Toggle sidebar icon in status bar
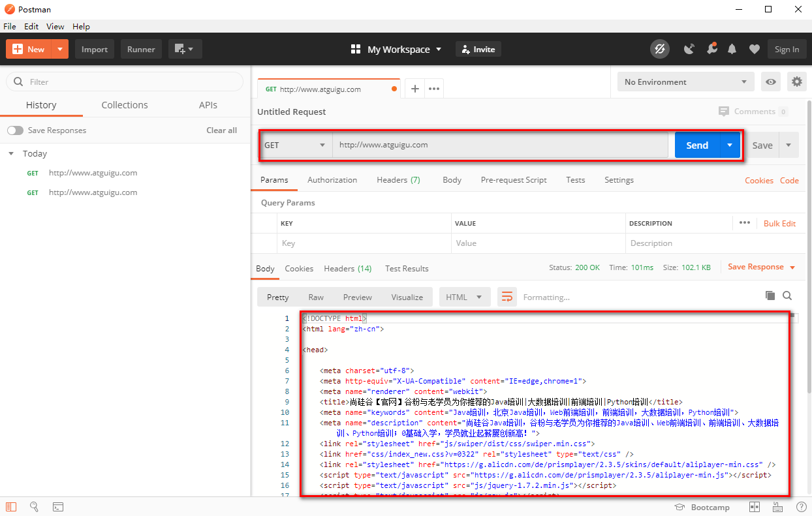 pos(11,507)
